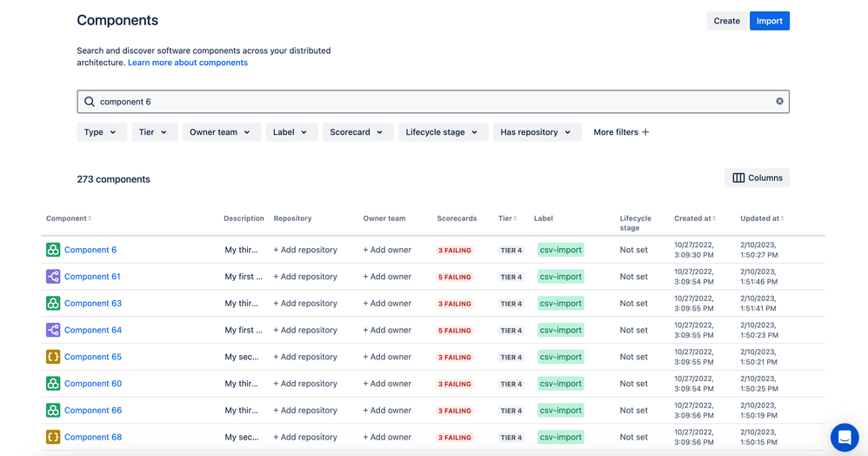Add repository for Component 68
868x456 pixels.
tap(305, 437)
